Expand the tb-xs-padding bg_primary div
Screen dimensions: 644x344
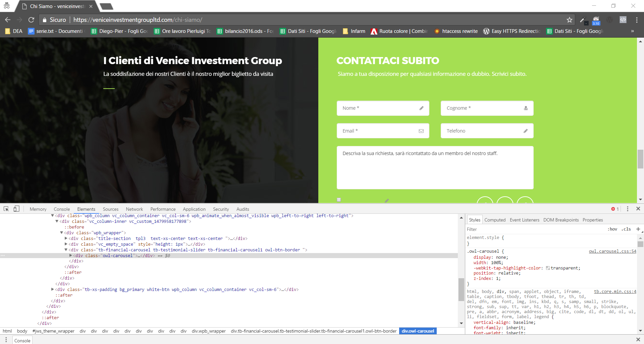coord(53,289)
